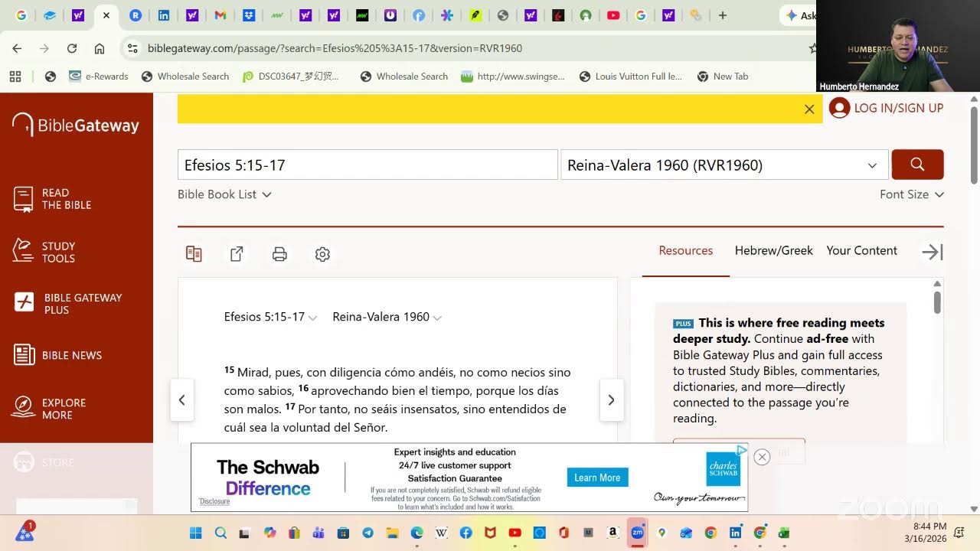Switch to the Facebook browser tab
The width and height of the screenshot is (980, 551).
[418, 15]
